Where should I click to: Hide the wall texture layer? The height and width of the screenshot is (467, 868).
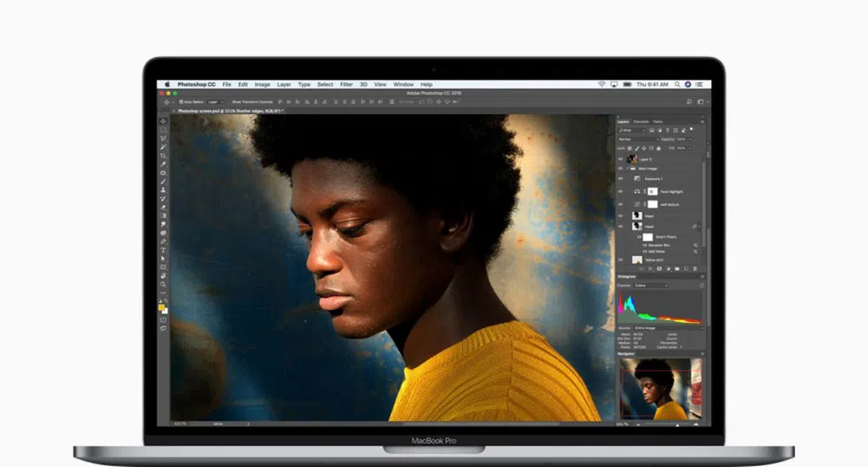click(621, 204)
